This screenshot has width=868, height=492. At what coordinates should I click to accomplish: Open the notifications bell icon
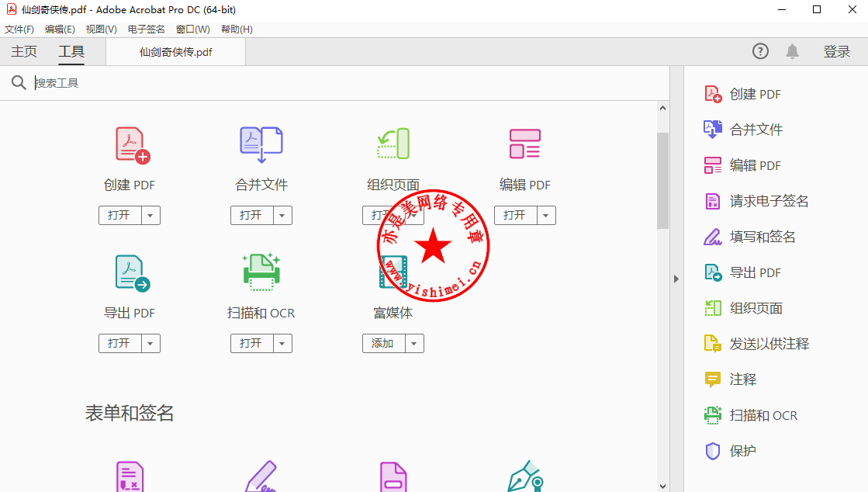coord(792,51)
